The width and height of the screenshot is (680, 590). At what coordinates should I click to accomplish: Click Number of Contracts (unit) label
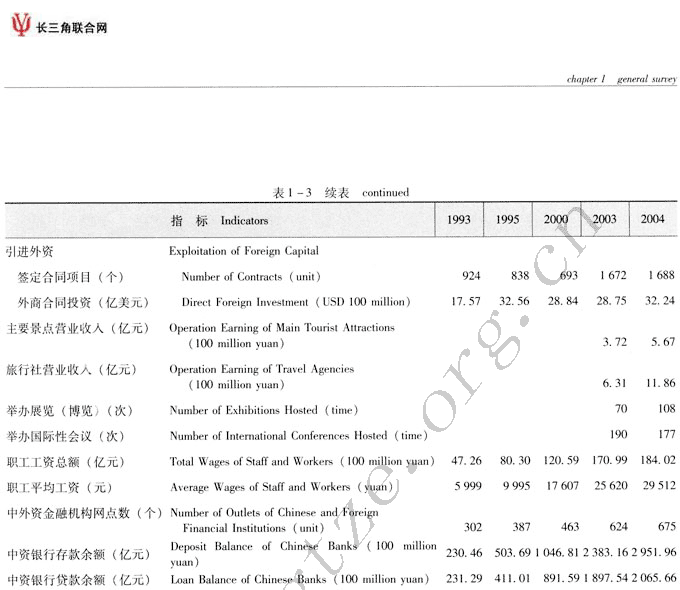(x=251, y=276)
